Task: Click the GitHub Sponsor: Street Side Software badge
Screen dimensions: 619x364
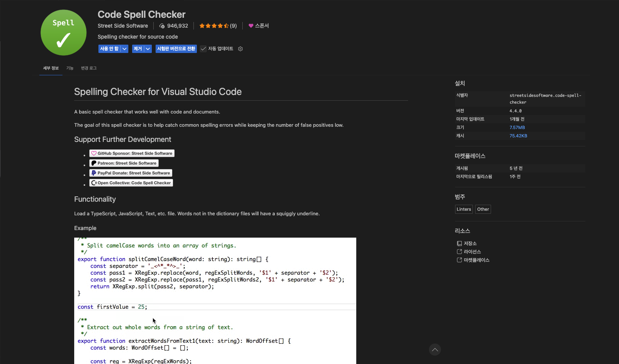Action: pos(132,153)
